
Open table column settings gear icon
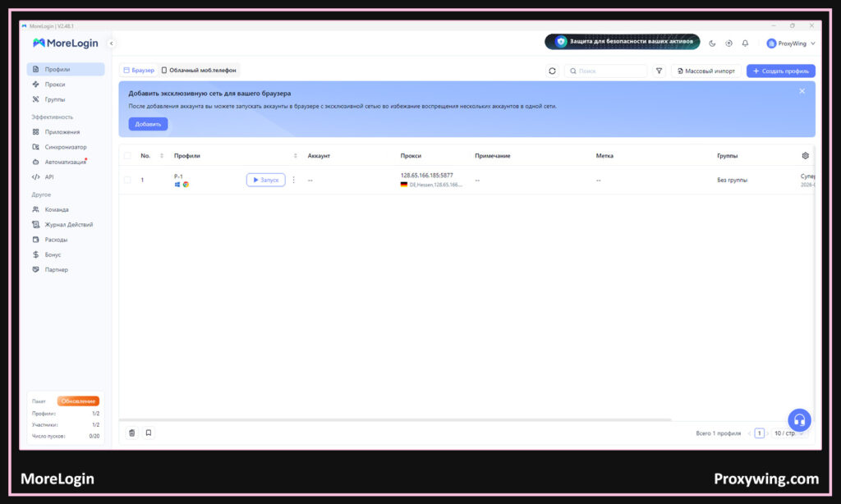coord(805,155)
